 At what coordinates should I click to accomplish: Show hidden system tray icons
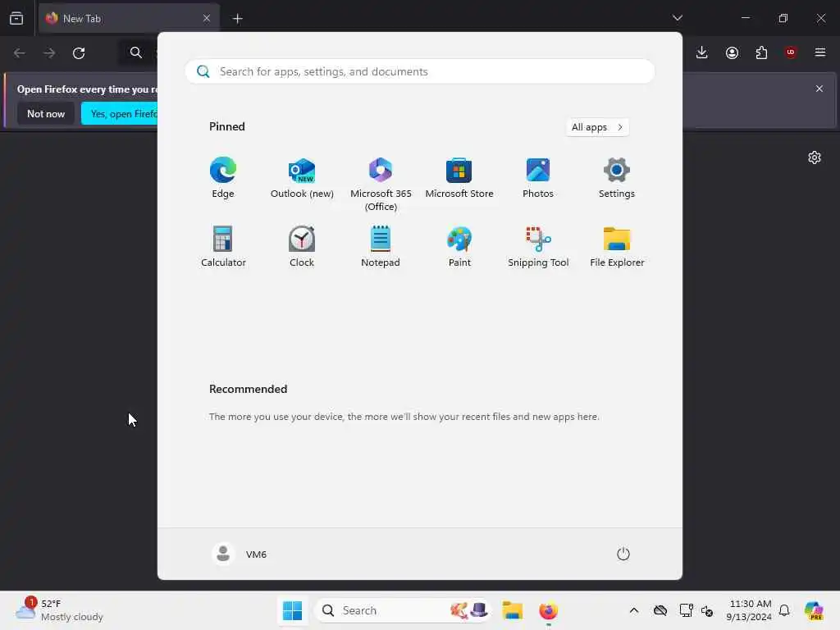(634, 610)
